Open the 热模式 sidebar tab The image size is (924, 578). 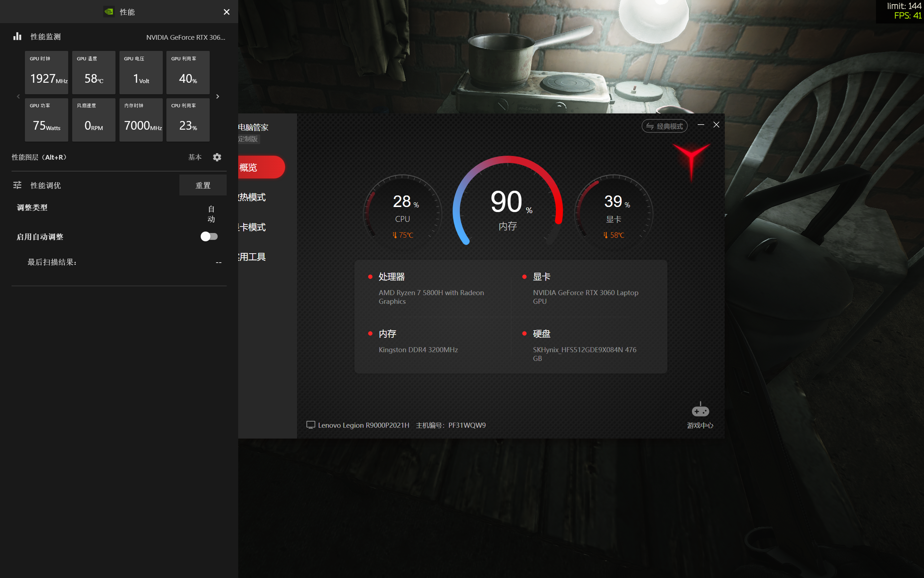point(252,197)
